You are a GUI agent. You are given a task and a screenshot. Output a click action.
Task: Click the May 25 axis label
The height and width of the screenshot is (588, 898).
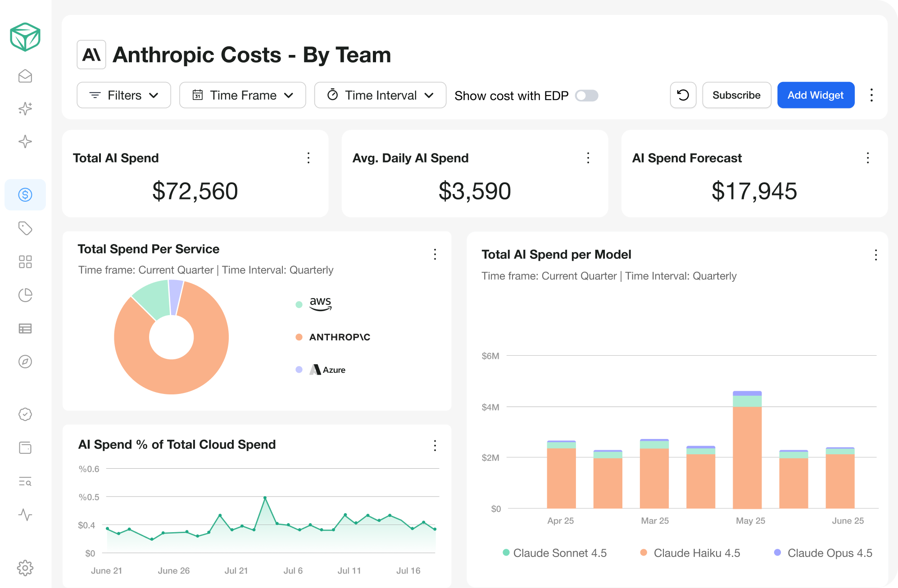coord(750,520)
